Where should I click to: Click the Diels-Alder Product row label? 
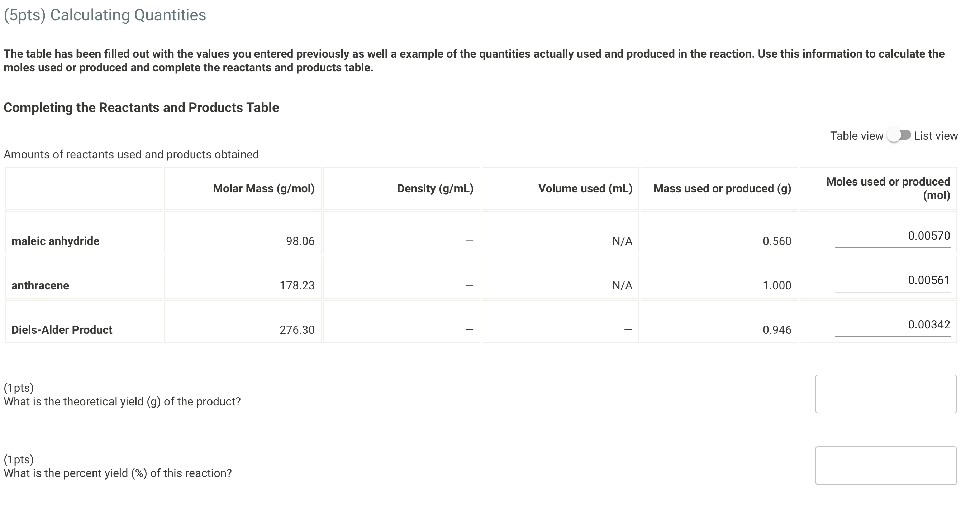pyautogui.click(x=62, y=329)
